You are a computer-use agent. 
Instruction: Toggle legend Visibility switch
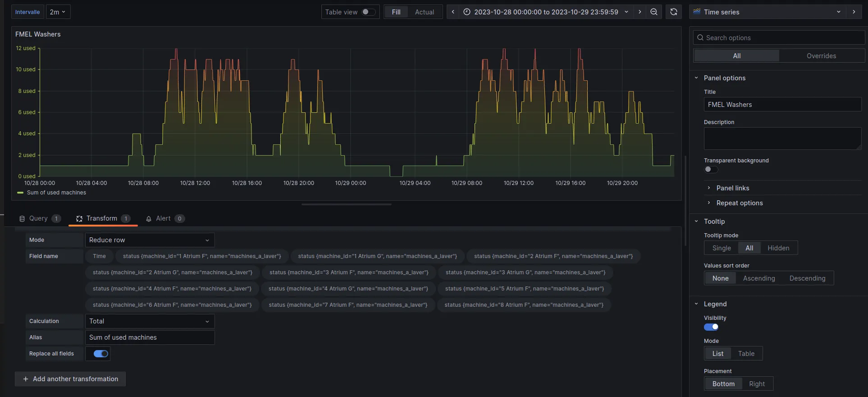click(x=711, y=327)
